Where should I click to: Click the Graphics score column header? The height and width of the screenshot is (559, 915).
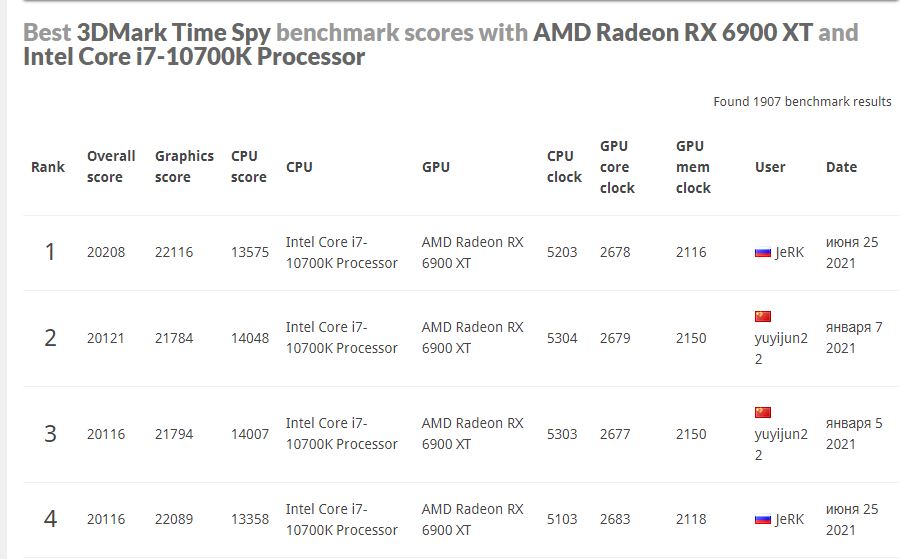pyautogui.click(x=184, y=167)
